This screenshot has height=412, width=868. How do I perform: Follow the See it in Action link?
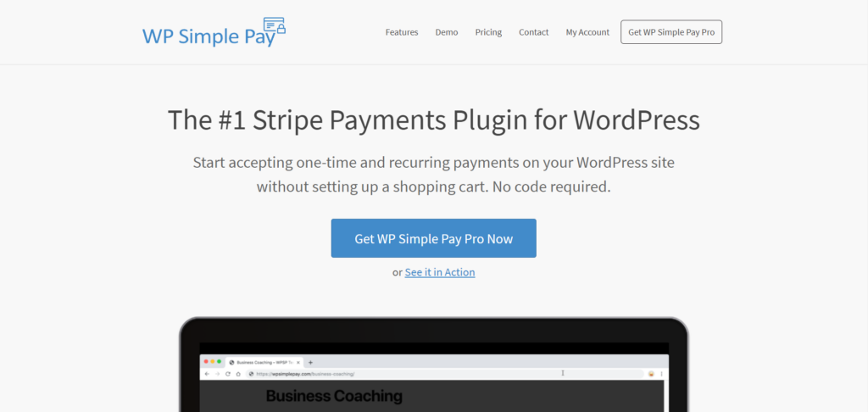pyautogui.click(x=440, y=272)
